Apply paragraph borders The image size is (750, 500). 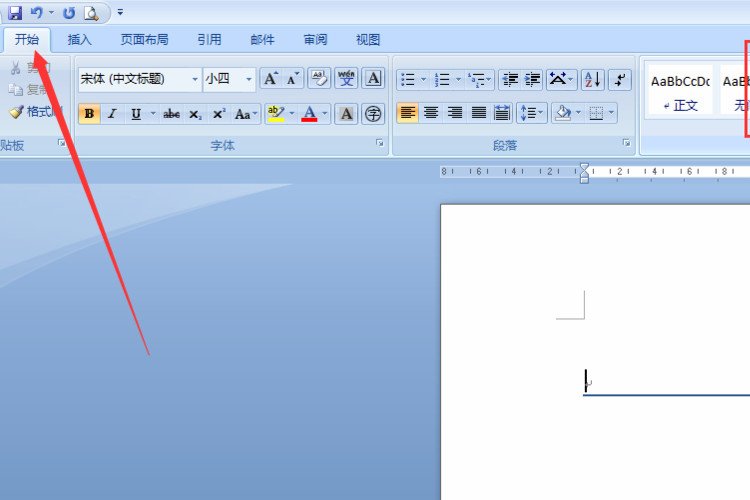pos(596,113)
